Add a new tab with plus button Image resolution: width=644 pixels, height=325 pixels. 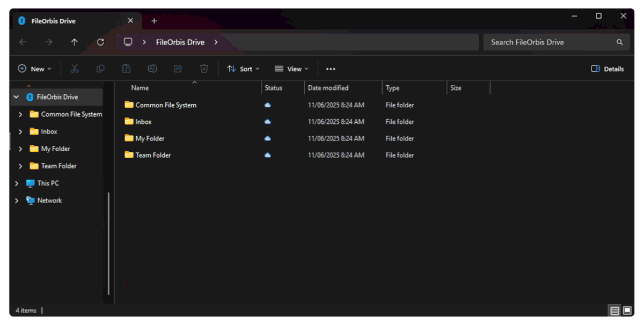[x=154, y=21]
